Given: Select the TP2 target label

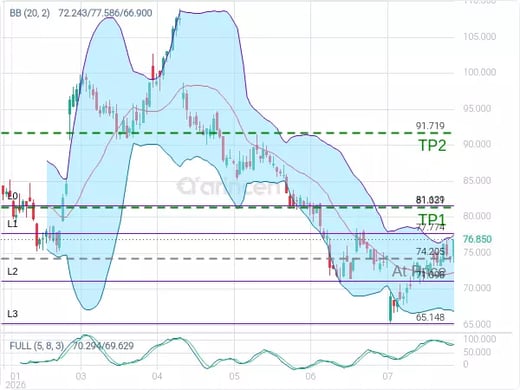Looking at the screenshot, I should (x=432, y=145).
